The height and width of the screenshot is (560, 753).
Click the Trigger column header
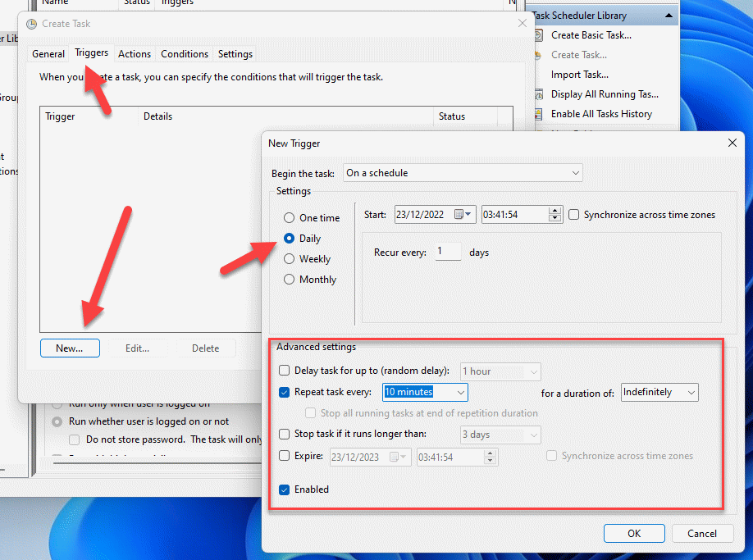(89, 116)
